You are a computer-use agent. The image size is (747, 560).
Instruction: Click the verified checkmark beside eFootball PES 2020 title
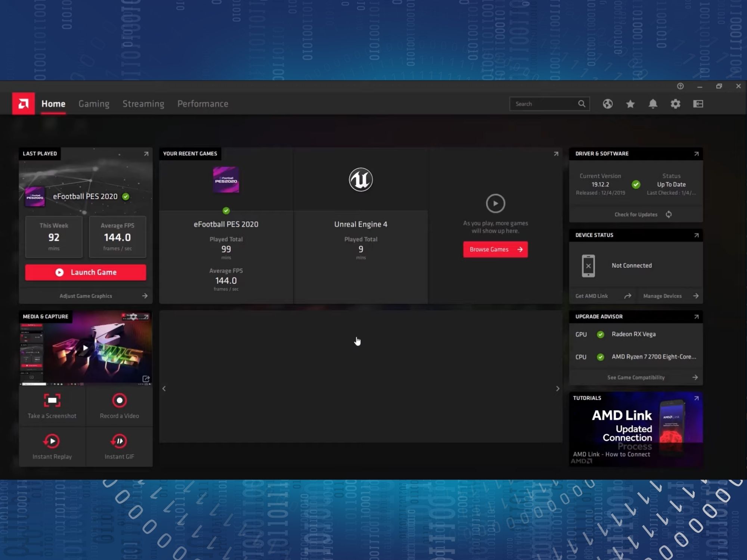point(126,196)
